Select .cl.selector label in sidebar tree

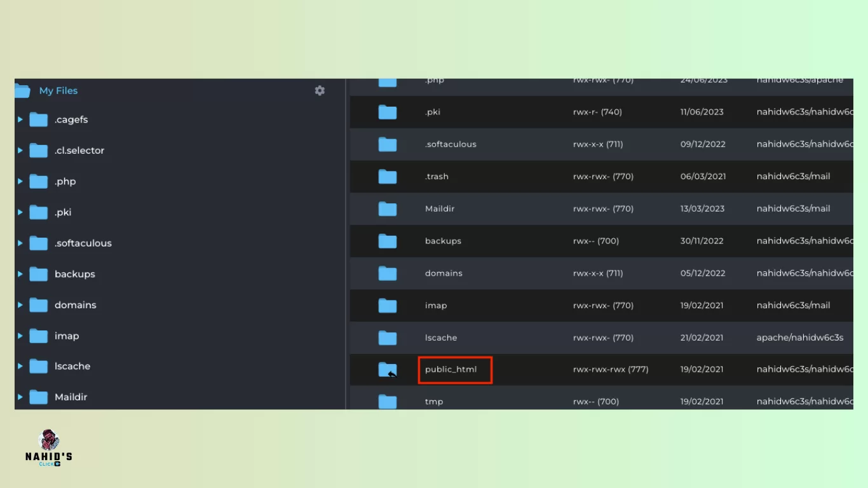point(79,151)
